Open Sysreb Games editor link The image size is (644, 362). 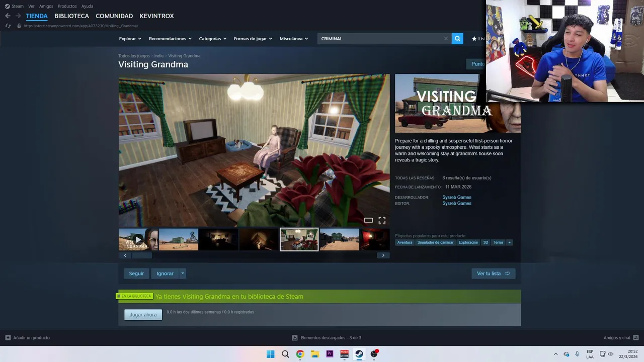(457, 203)
